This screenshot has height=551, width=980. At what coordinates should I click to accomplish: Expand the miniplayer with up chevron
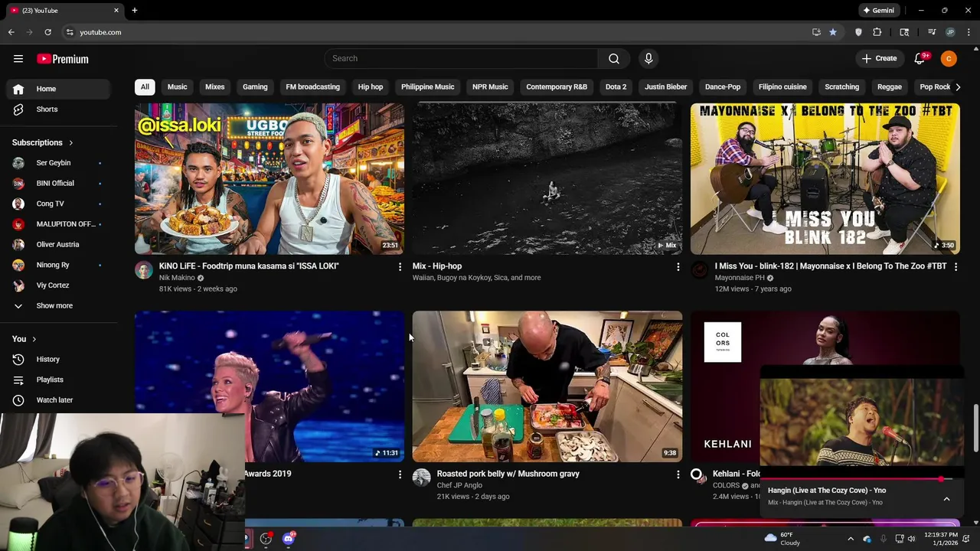946,498
